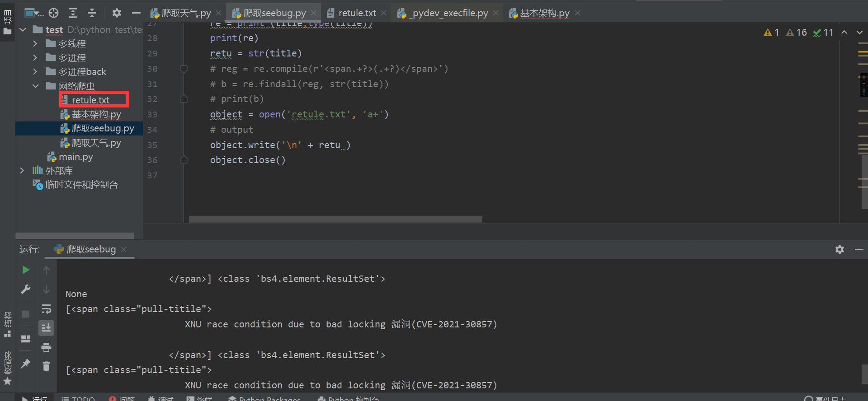Viewport: 868px width, 401px height.
Task: Minimize the run tool window
Action: tap(859, 249)
